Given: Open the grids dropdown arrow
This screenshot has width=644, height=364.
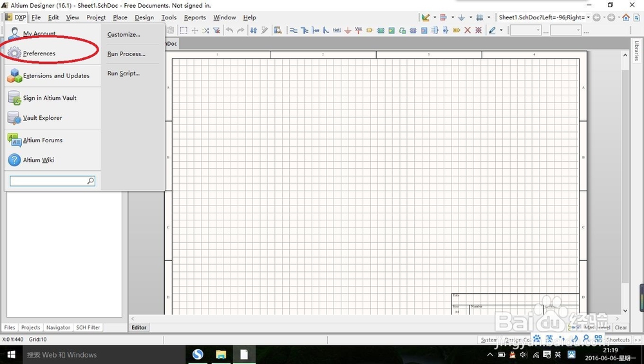Looking at the screenshot, I should [489, 17].
